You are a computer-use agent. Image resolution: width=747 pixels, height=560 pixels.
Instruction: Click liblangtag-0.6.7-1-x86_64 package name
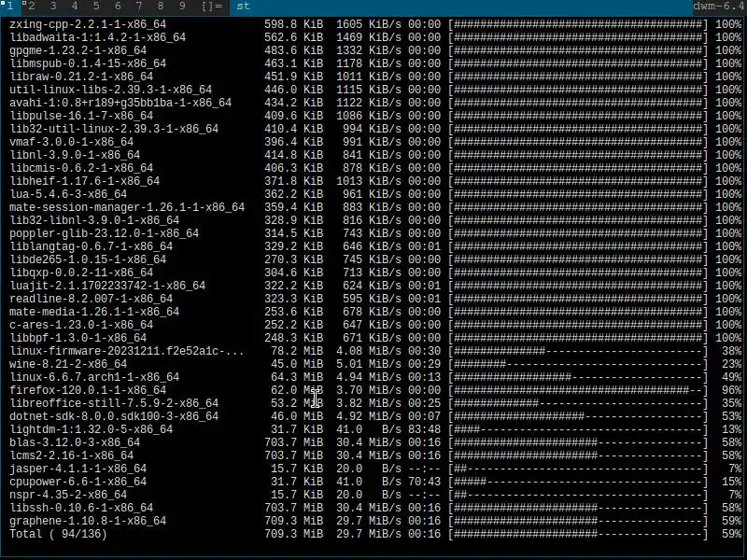click(x=91, y=246)
